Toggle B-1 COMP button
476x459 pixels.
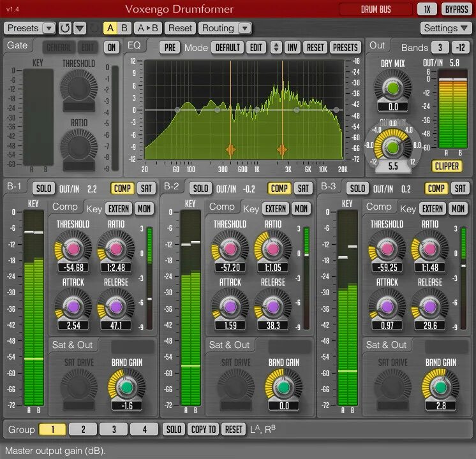click(x=122, y=189)
